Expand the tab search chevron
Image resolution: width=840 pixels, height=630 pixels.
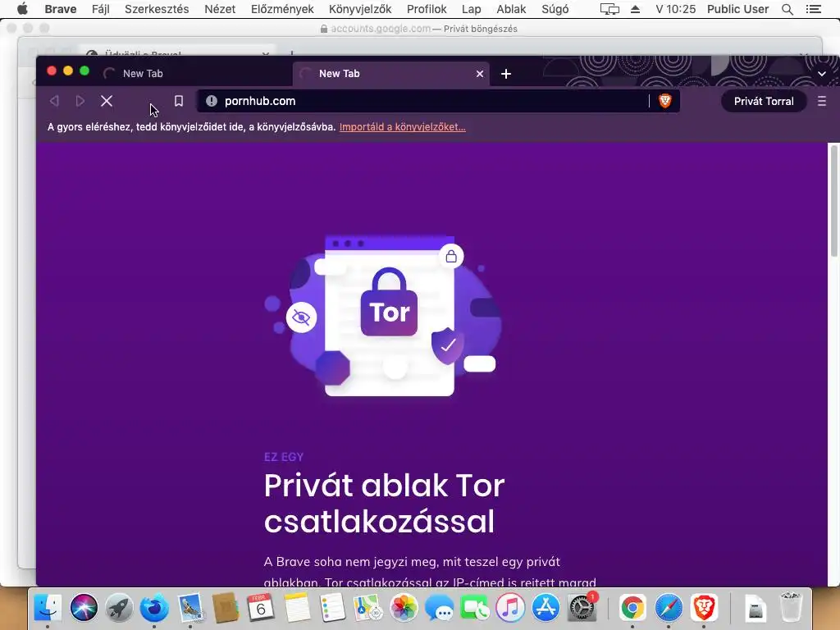822,74
